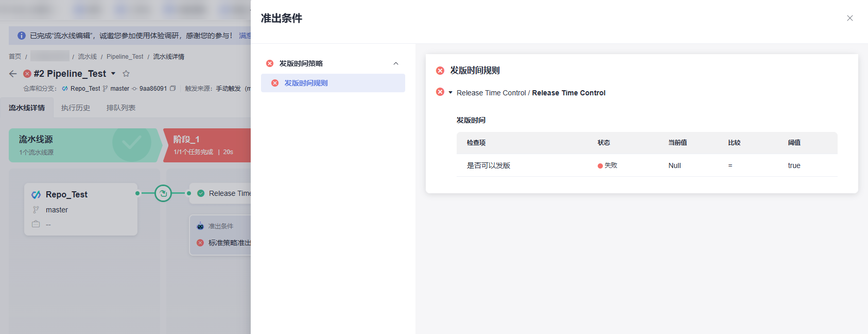This screenshot has width=868, height=334.
Task: Click the Null current value cell
Action: 674,165
